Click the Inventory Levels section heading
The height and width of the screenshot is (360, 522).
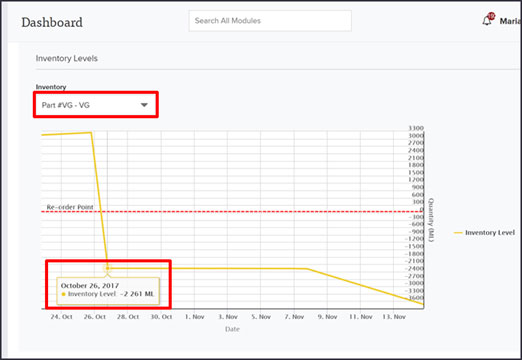tap(67, 58)
